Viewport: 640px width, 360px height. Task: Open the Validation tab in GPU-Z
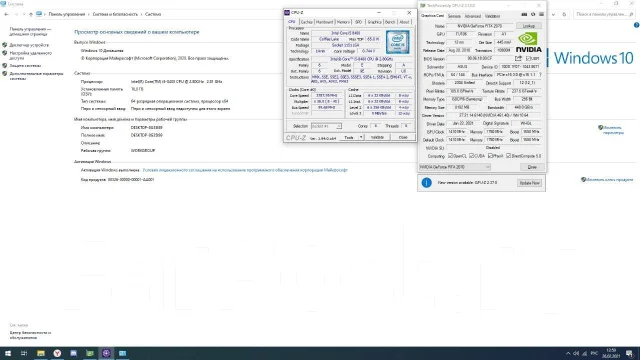492,16
